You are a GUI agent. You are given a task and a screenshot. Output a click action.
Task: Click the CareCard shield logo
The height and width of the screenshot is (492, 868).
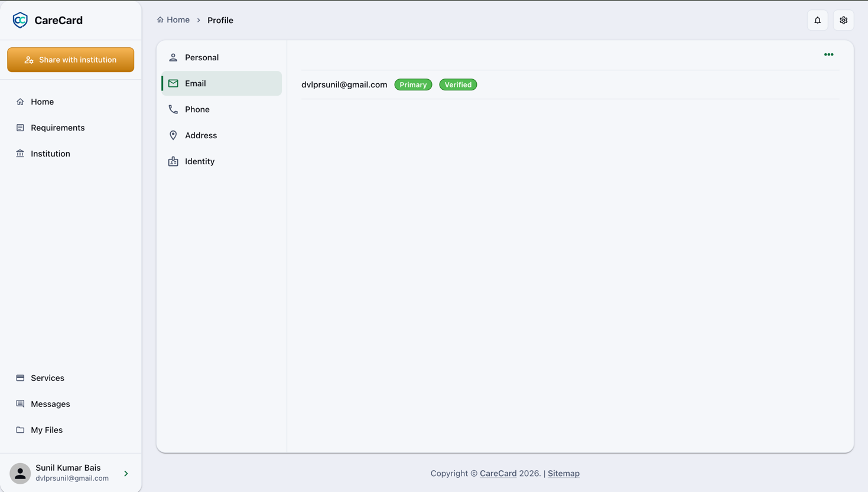pyautogui.click(x=20, y=20)
